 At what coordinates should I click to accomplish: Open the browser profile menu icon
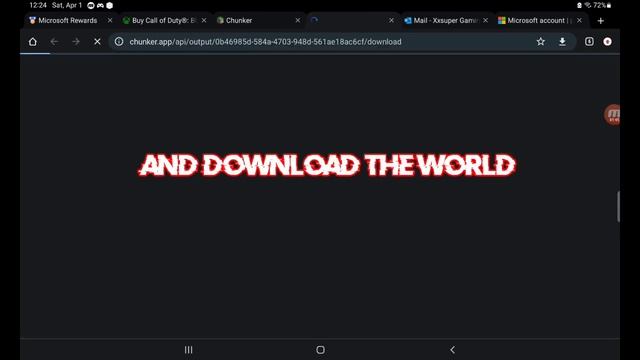tap(607, 42)
